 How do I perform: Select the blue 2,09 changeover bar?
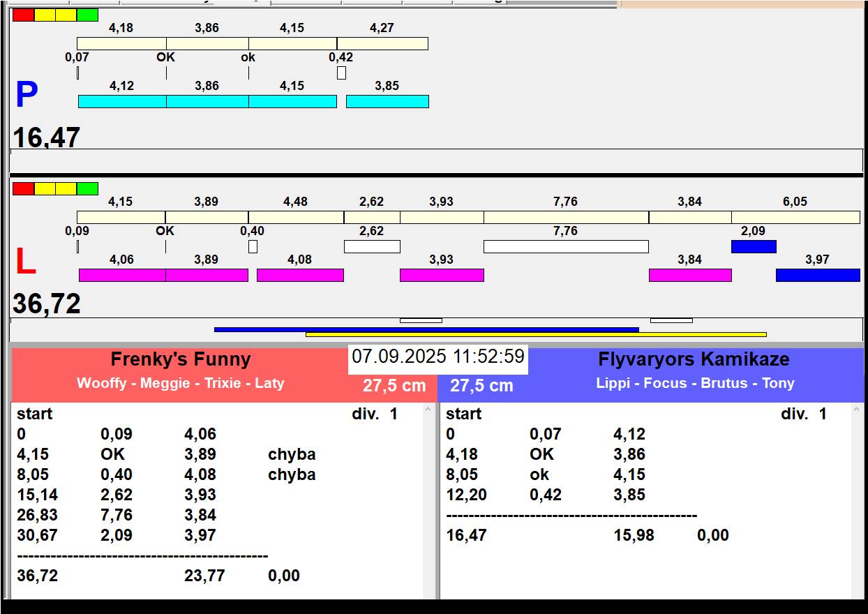click(753, 246)
